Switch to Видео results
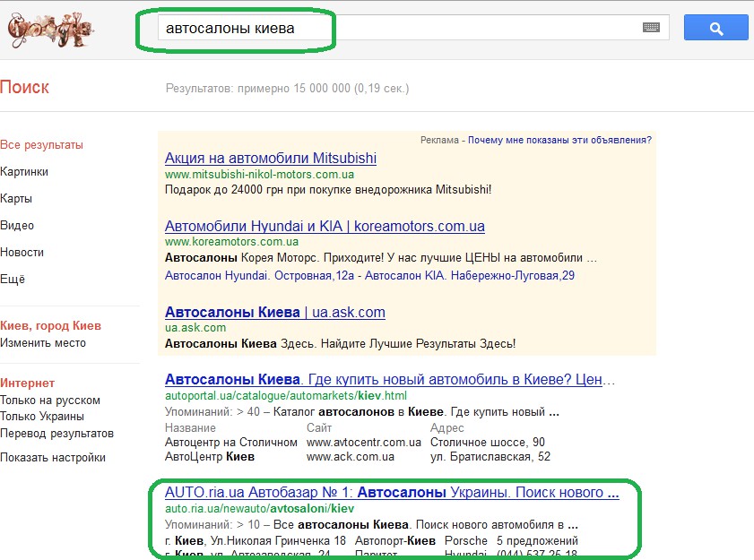754x560 pixels. 17,226
